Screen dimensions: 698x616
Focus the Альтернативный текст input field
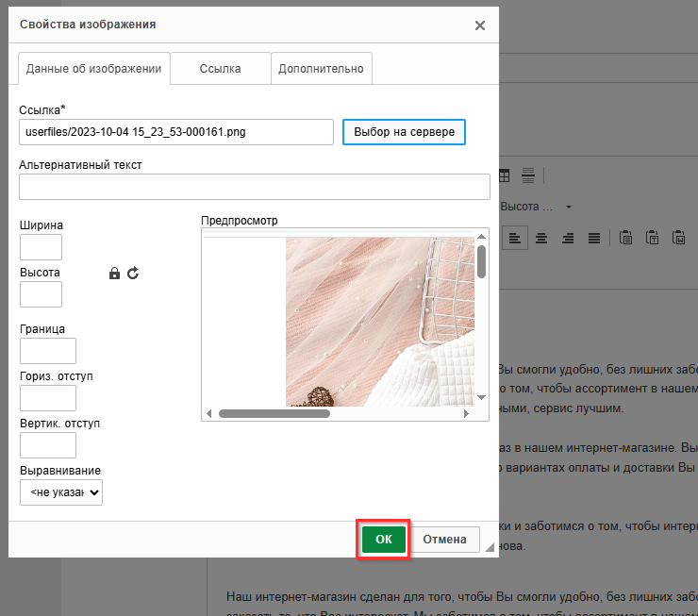[x=255, y=187]
